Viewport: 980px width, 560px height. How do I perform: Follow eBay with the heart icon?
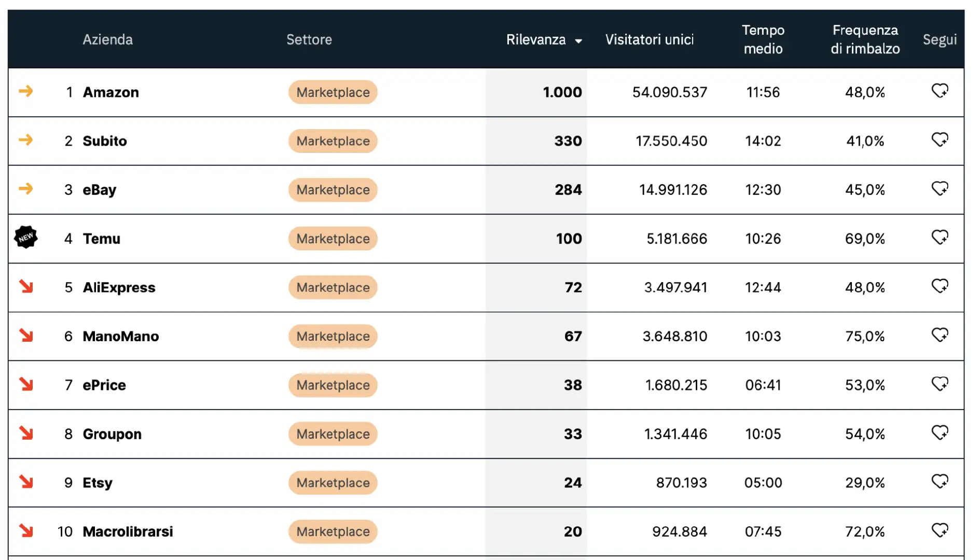point(940,189)
